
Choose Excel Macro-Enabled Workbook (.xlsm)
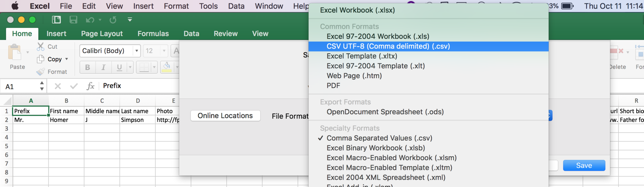click(429, 158)
